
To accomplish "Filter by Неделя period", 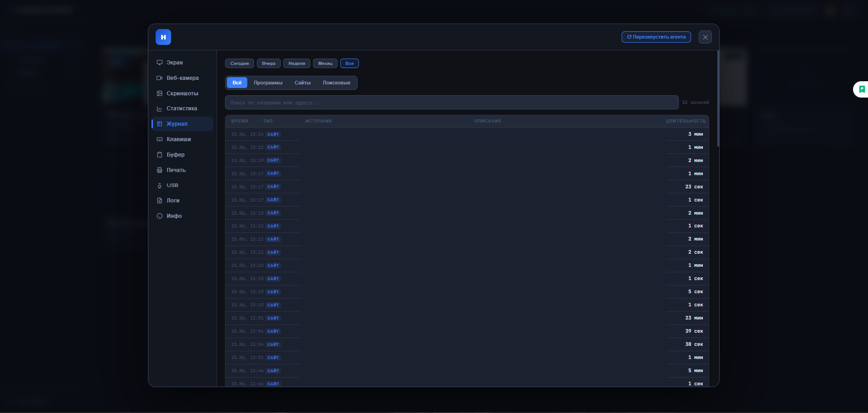I will pyautogui.click(x=297, y=64).
